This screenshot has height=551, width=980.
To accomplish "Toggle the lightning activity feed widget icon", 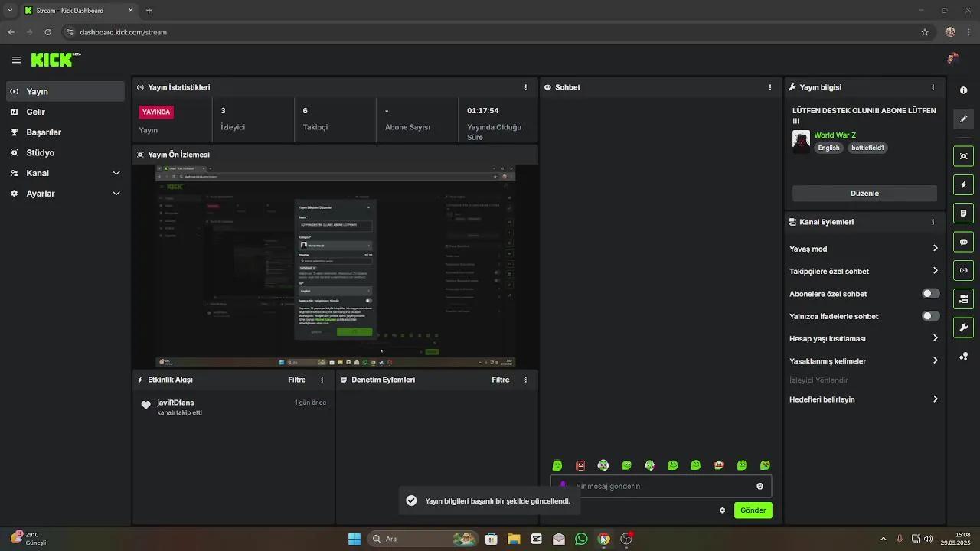I will pos(963,184).
